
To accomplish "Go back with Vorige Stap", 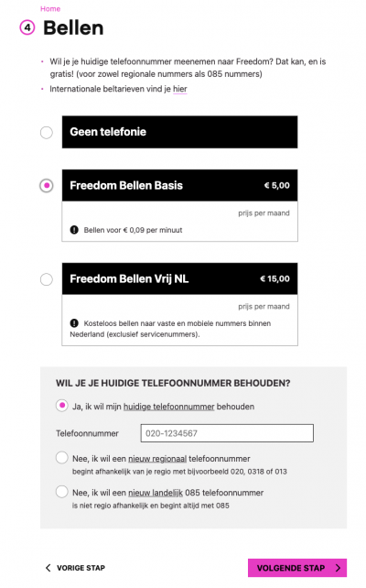I will coord(75,568).
